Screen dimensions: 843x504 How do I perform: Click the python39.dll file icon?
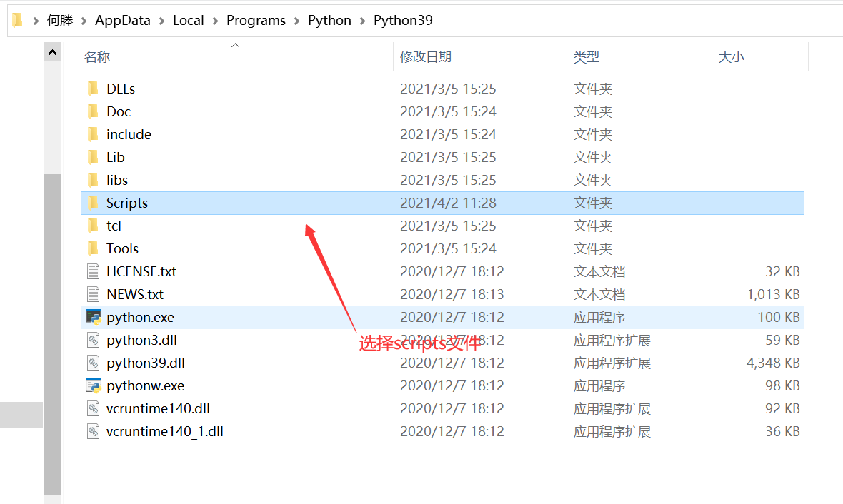[x=93, y=363]
